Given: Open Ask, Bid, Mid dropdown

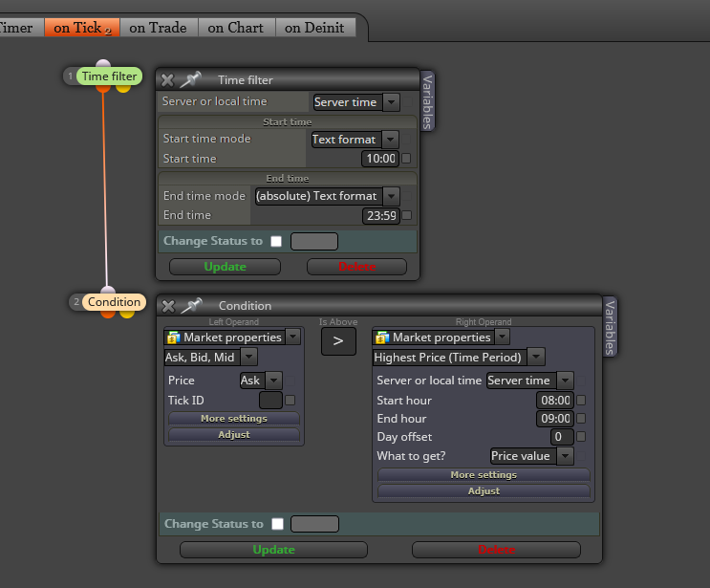Looking at the screenshot, I should coord(210,358).
